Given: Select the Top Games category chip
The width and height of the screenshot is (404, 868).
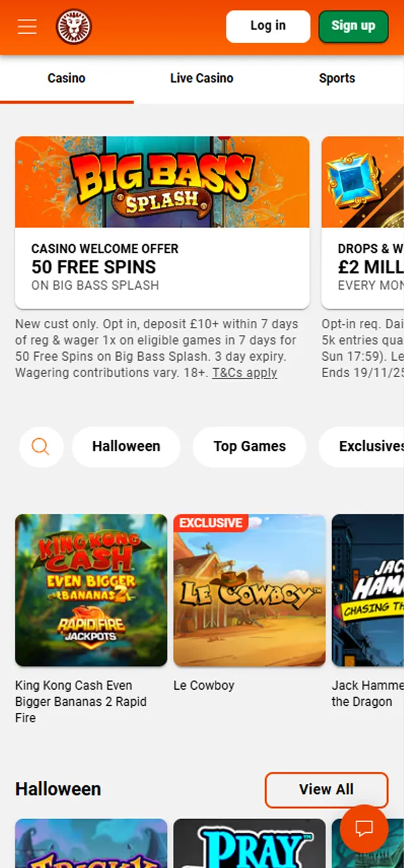Looking at the screenshot, I should (x=249, y=447).
